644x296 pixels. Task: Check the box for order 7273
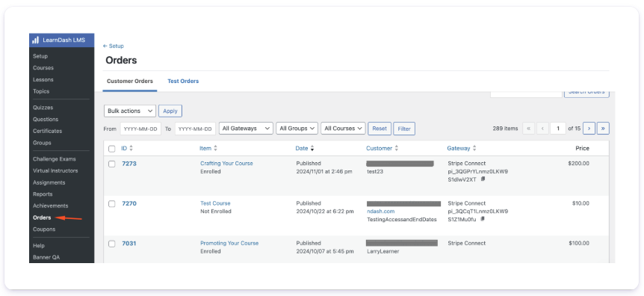pyautogui.click(x=112, y=164)
